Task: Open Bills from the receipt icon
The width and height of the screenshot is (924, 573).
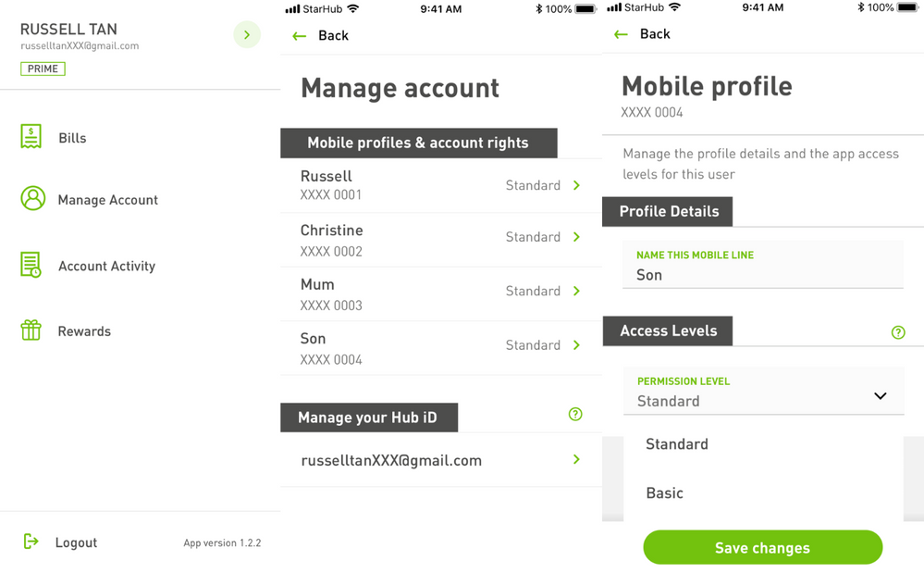Action: pyautogui.click(x=31, y=137)
